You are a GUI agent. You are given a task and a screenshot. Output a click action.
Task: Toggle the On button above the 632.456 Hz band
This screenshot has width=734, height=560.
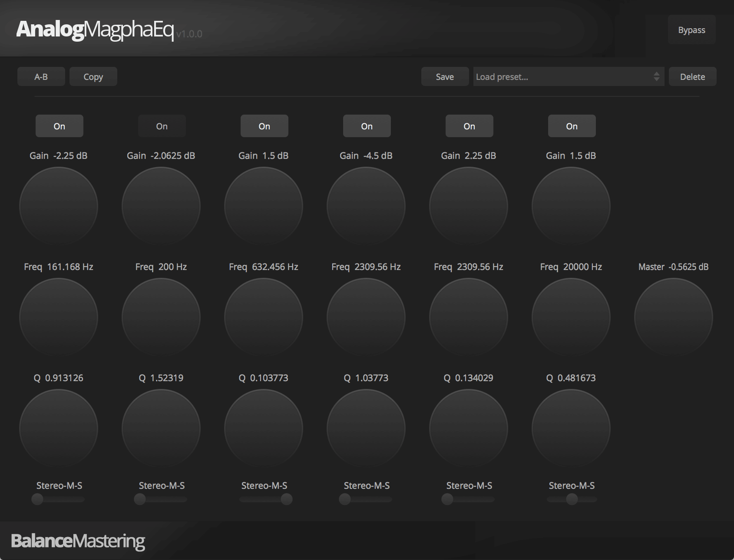click(x=265, y=126)
